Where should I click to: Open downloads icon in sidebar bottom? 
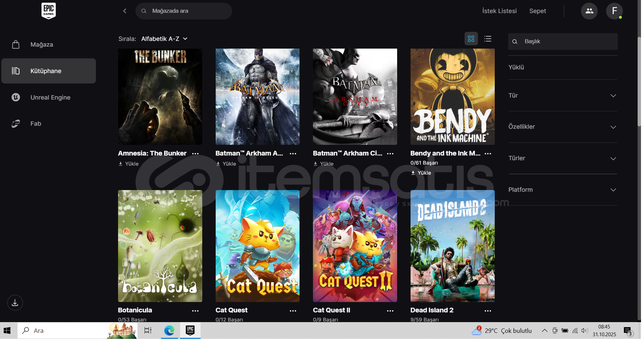tap(15, 303)
